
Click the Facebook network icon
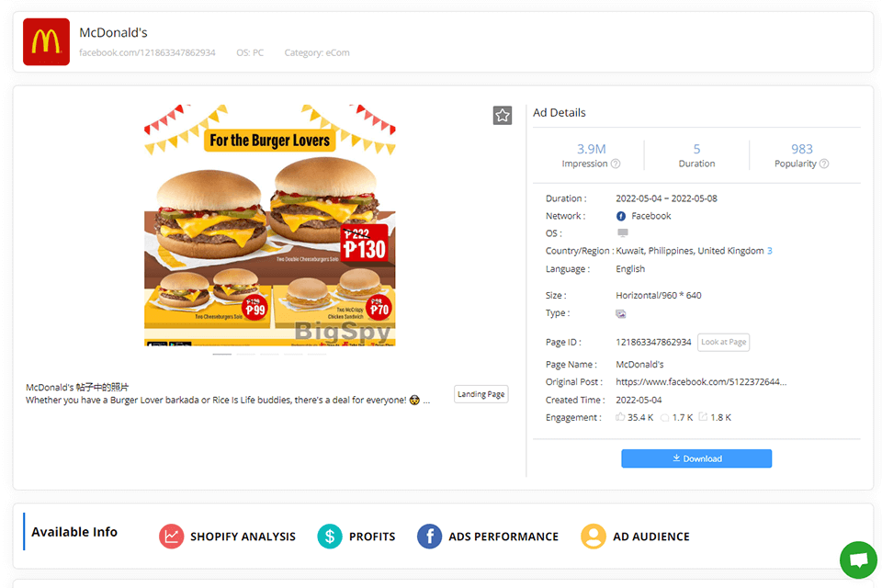[621, 216]
